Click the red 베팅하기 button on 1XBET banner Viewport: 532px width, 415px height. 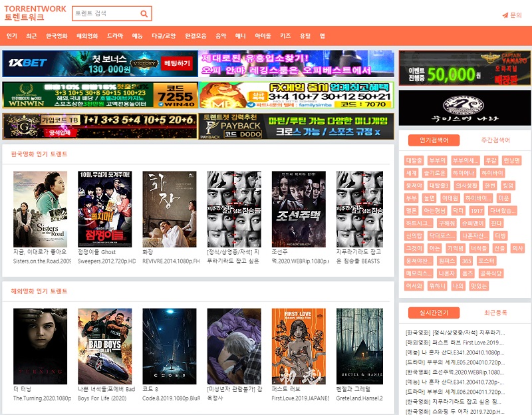pos(177,63)
